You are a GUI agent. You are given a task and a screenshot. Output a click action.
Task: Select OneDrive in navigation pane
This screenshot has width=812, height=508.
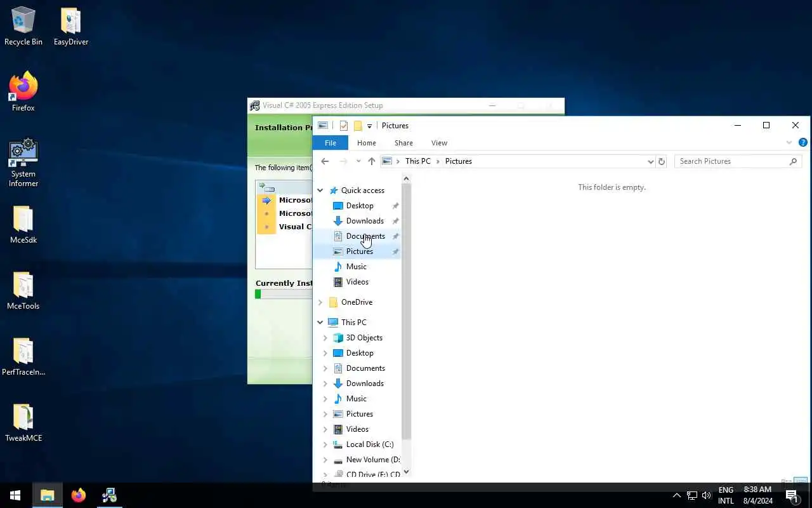tap(357, 302)
